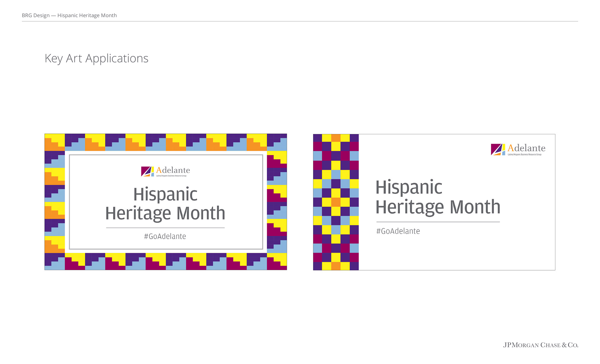Click the Adelante wordmark in the left banner

(x=173, y=170)
